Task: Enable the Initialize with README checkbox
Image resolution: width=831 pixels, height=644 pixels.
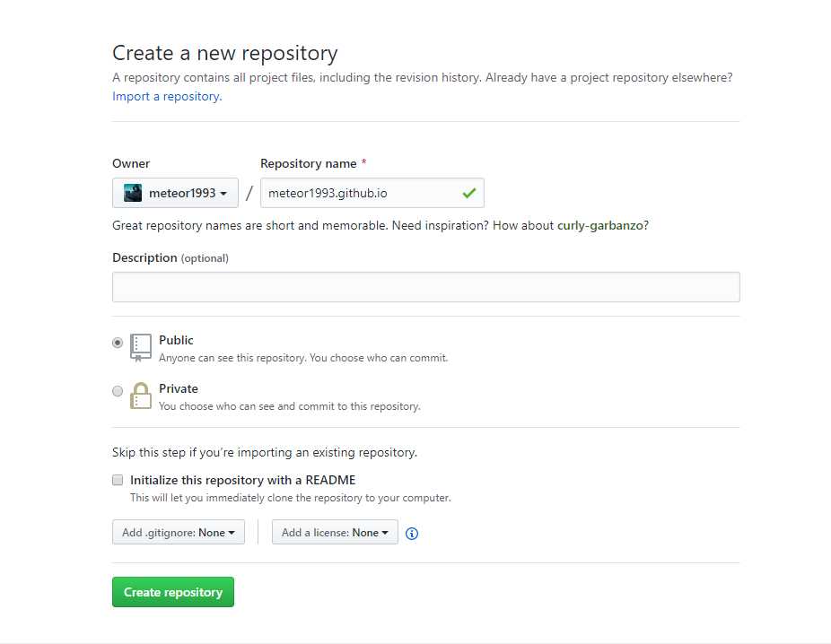Action: 118,480
